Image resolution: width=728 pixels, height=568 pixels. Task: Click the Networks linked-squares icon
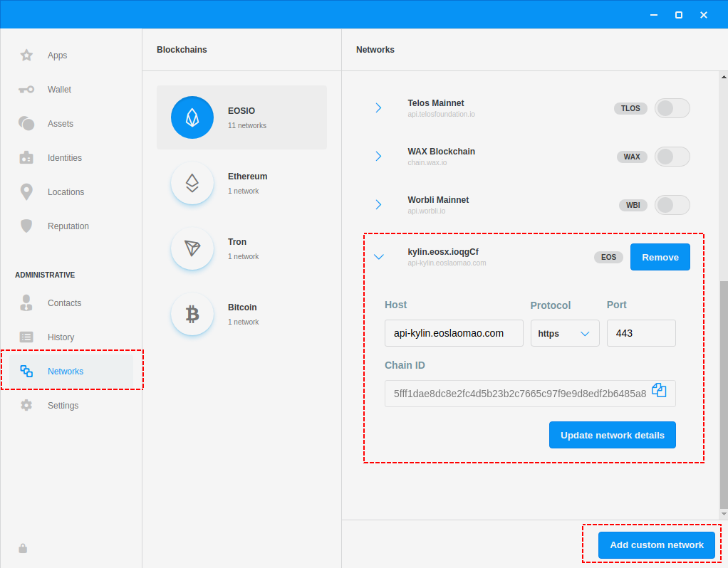26,372
